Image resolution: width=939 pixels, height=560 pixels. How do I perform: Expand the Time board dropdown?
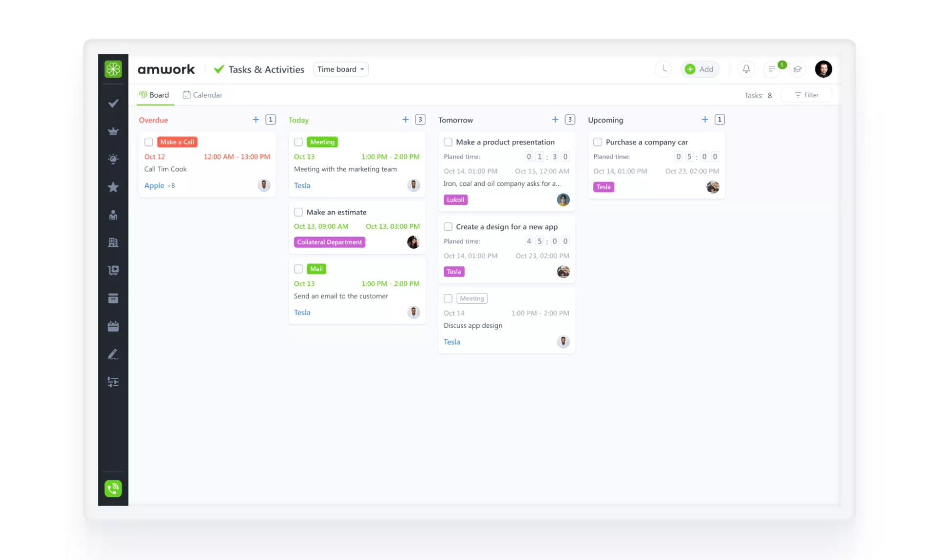(x=341, y=69)
